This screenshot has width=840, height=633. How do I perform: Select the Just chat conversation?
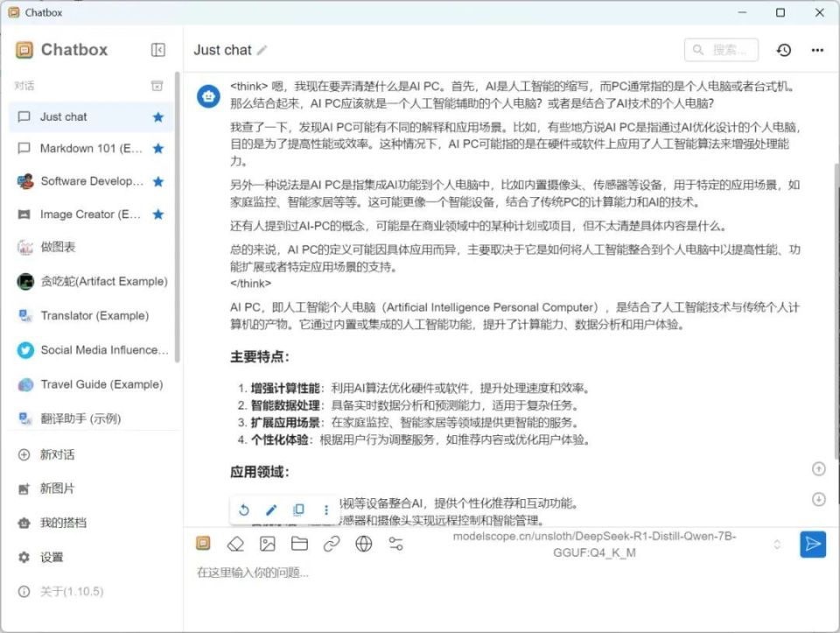(91, 116)
